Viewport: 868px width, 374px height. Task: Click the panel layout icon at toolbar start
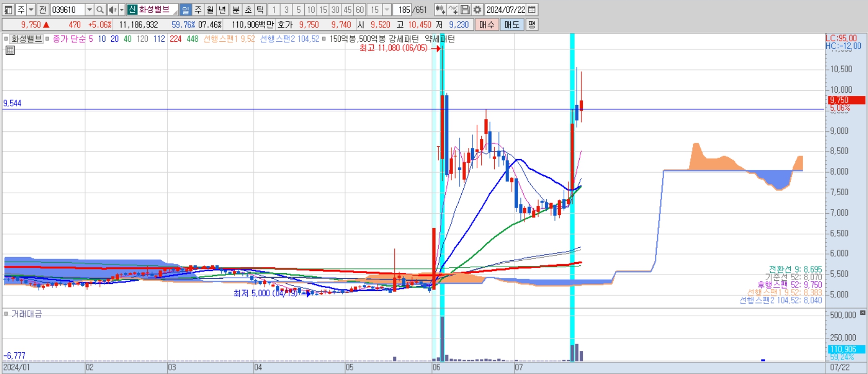pyautogui.click(x=8, y=10)
